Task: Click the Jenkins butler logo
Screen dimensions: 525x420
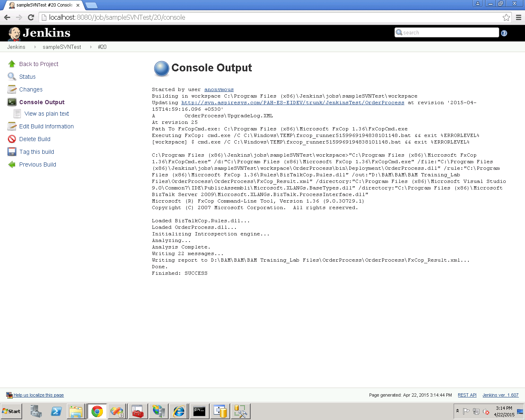Action: click(14, 34)
